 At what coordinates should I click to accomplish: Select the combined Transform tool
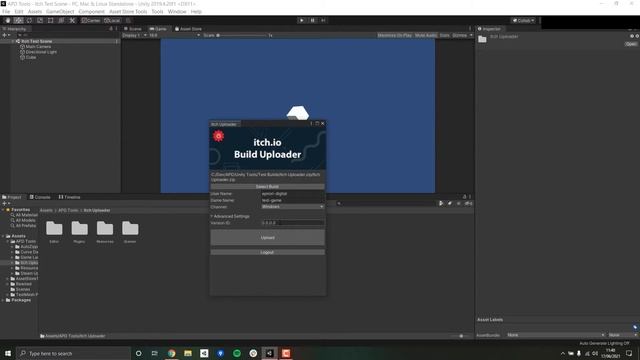[x=61, y=20]
